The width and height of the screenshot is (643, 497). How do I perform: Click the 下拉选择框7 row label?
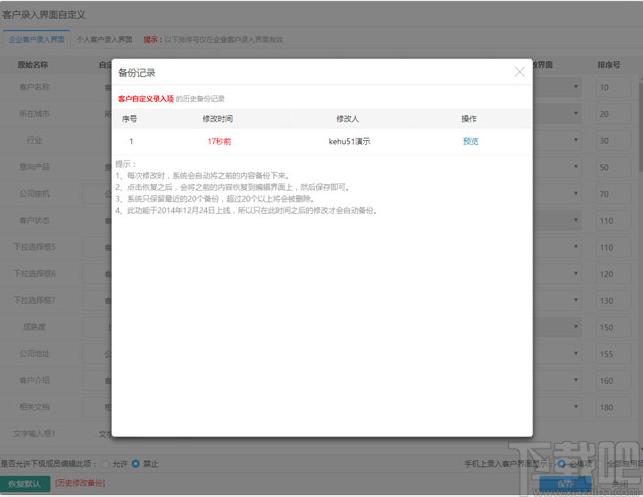(35, 300)
